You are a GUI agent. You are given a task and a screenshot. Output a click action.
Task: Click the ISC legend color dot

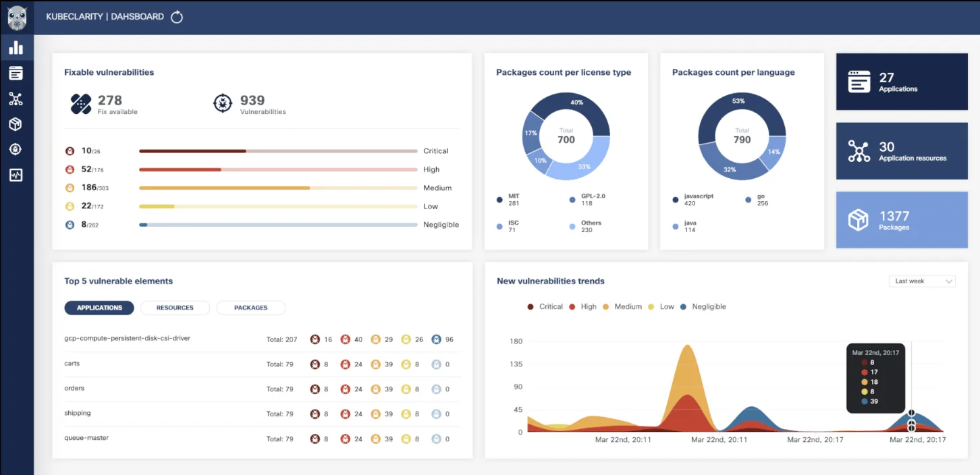pos(499,227)
